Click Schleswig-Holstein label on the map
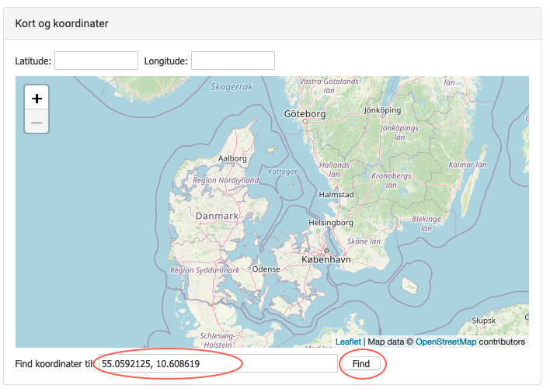550x392 pixels. tap(218, 340)
